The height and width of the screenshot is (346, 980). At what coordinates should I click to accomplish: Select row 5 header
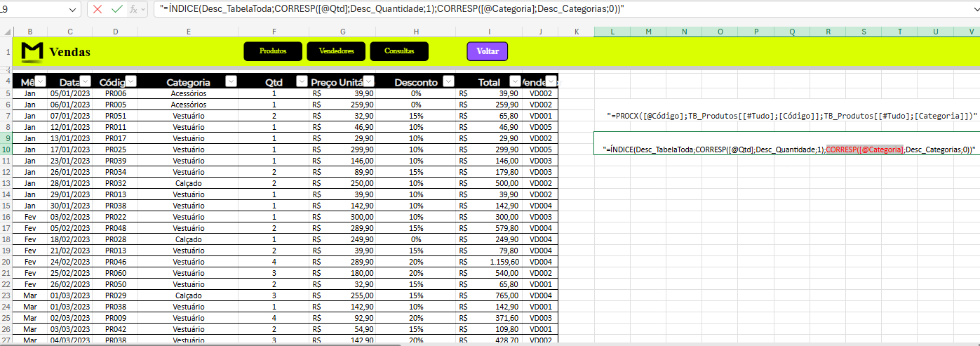click(x=6, y=93)
